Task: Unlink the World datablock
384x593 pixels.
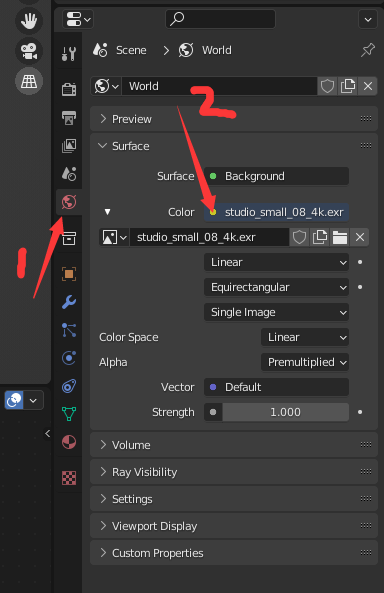Action: pyautogui.click(x=368, y=86)
